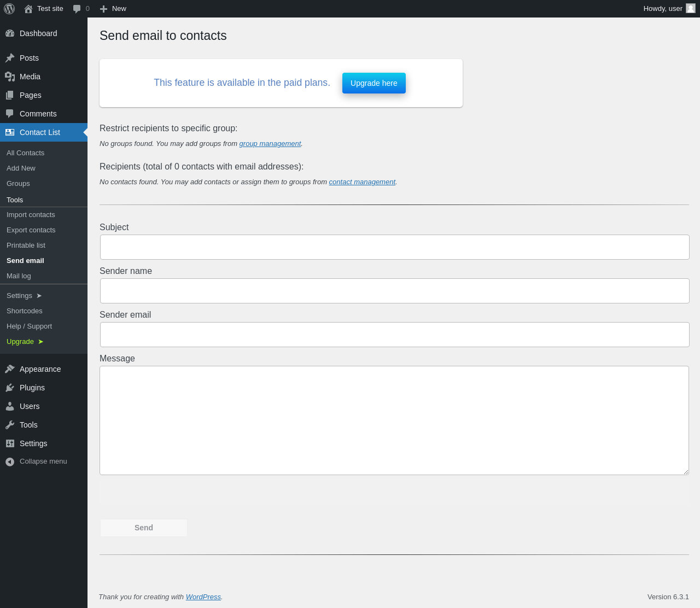Click the Appearance paintbrush icon
This screenshot has width=700, height=608.
tap(10, 369)
